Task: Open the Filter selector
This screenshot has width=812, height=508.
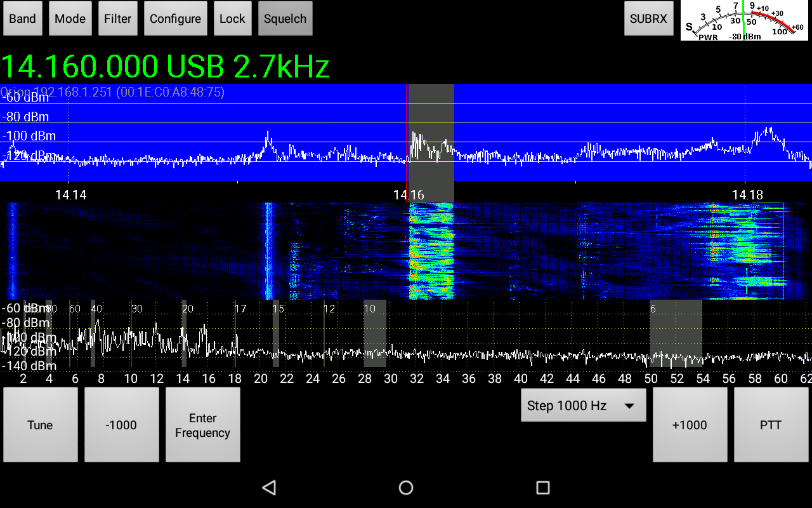Action: pyautogui.click(x=117, y=18)
